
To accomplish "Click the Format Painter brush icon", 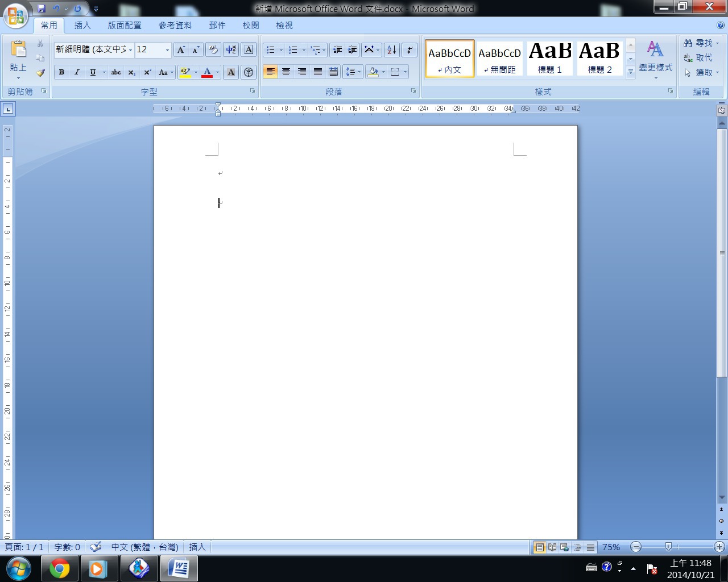I will tap(40, 73).
